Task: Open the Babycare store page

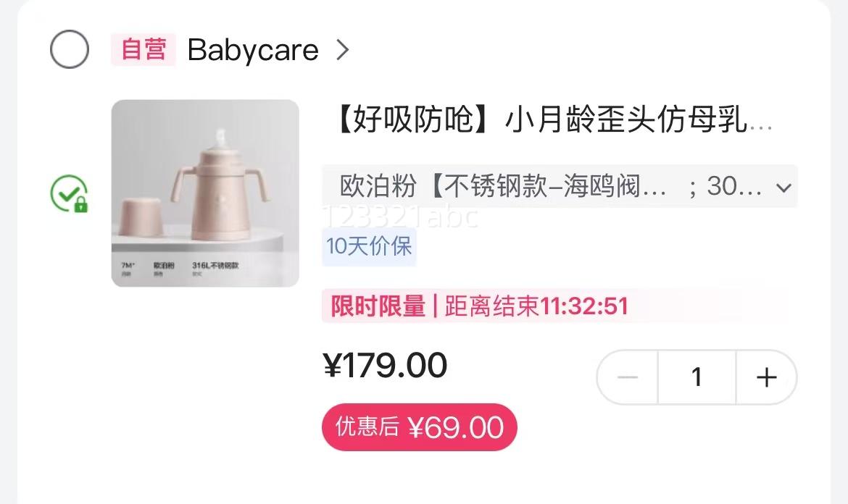Action: tap(252, 50)
